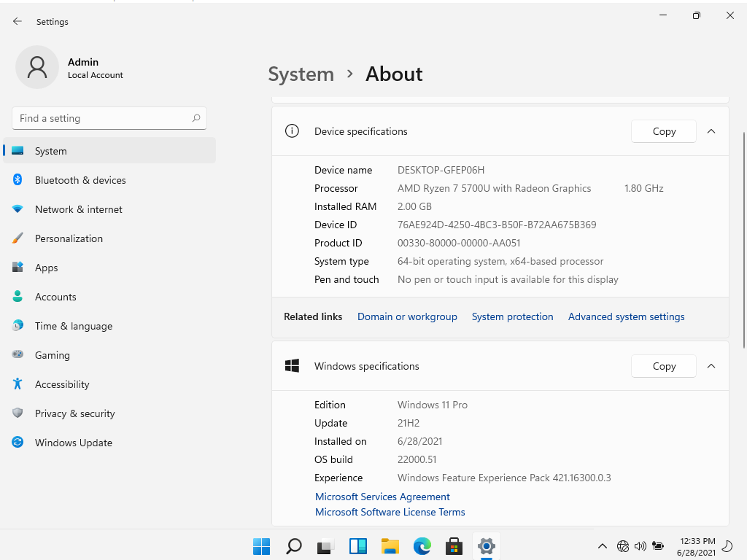
Task: Click the Installed RAM value 2.00 GB
Action: [x=414, y=206]
